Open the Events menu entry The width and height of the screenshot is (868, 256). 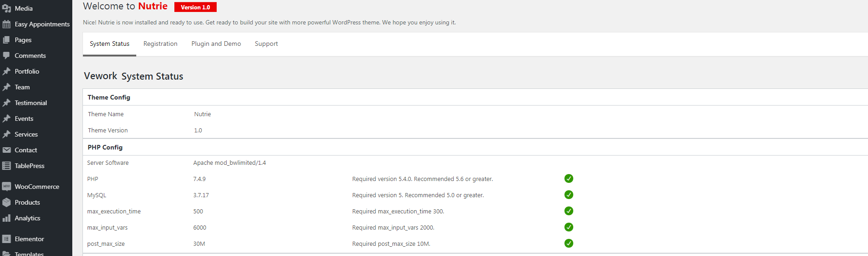pyautogui.click(x=24, y=119)
